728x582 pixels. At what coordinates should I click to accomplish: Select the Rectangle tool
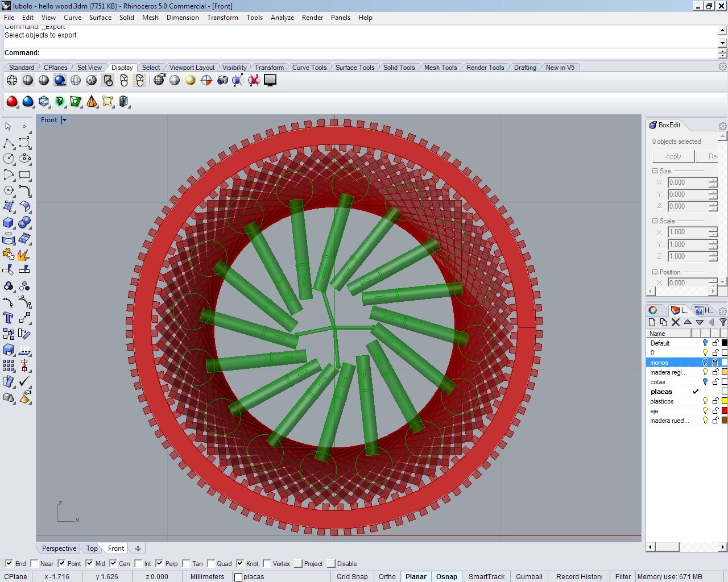click(24, 175)
